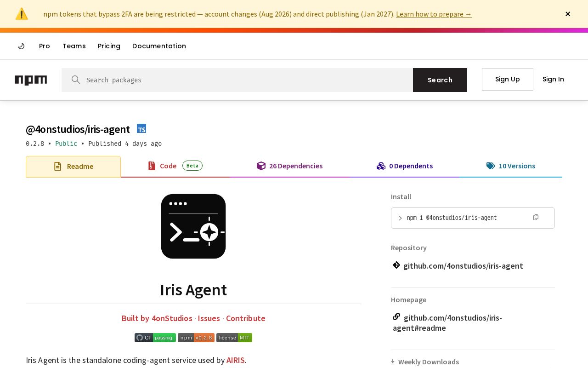Open the Teams menu item
The height and width of the screenshot is (368, 588).
74,46
